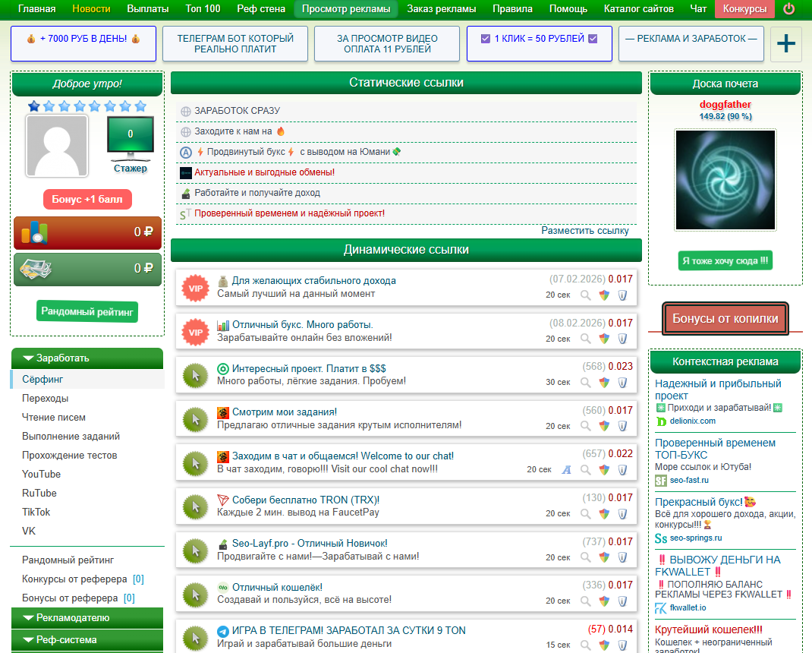Viewport: 812px width, 653px height.
Task: Open the Выплаты menu item
Action: [x=148, y=9]
